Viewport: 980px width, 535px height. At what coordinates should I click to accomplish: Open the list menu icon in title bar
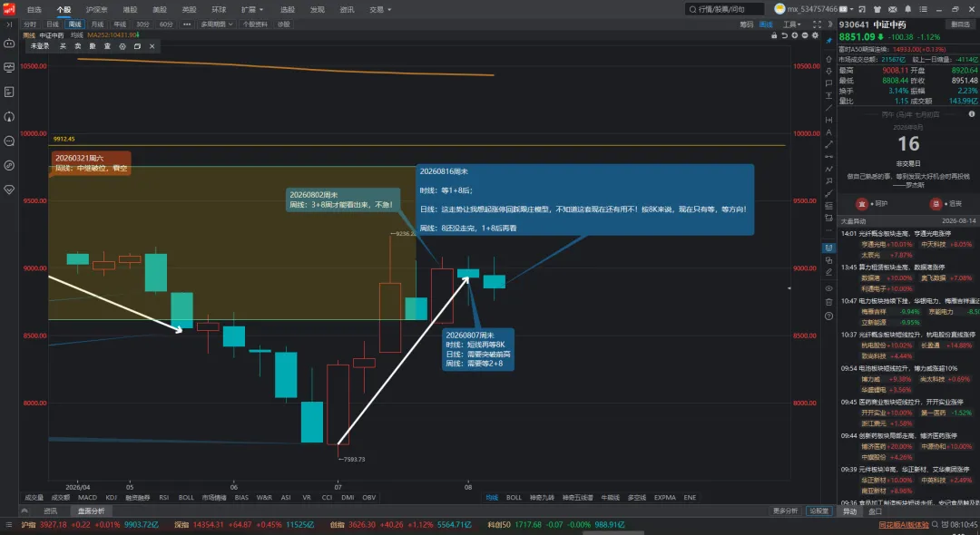923,9
